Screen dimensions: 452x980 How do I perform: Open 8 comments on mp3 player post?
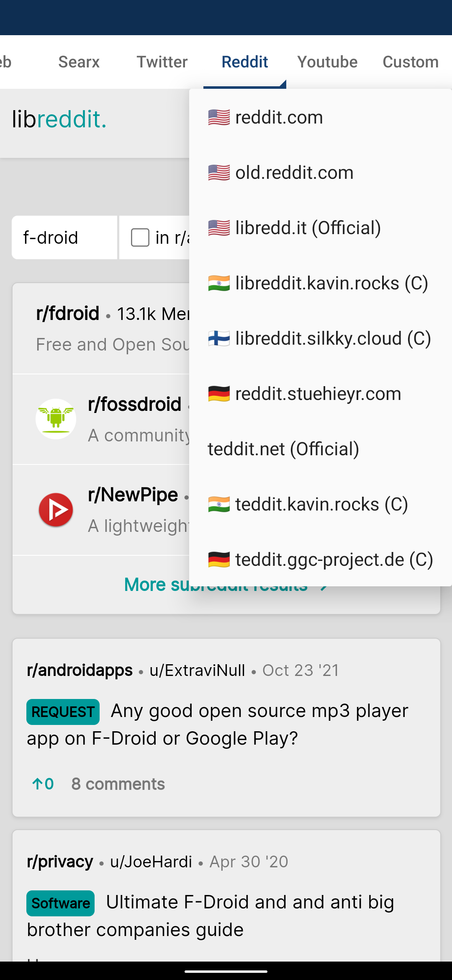118,784
